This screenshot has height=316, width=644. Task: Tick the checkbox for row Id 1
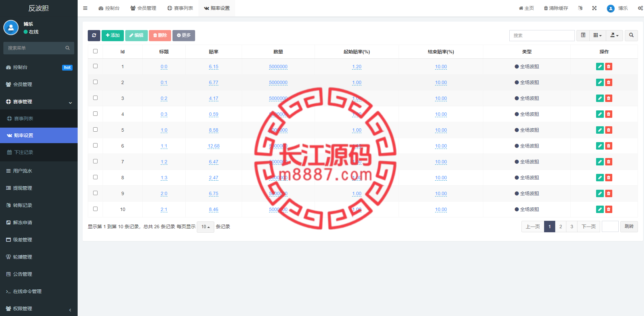(95, 66)
